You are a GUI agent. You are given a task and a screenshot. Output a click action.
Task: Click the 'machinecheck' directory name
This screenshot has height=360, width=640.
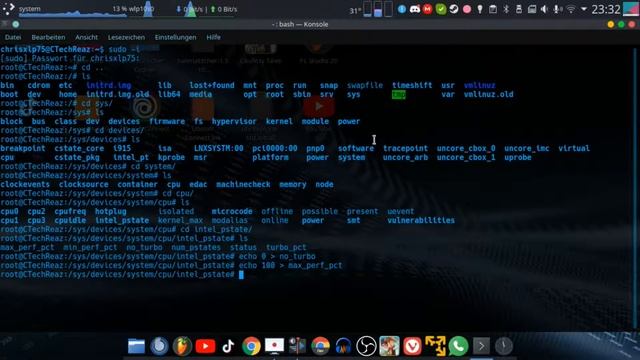coord(243,184)
